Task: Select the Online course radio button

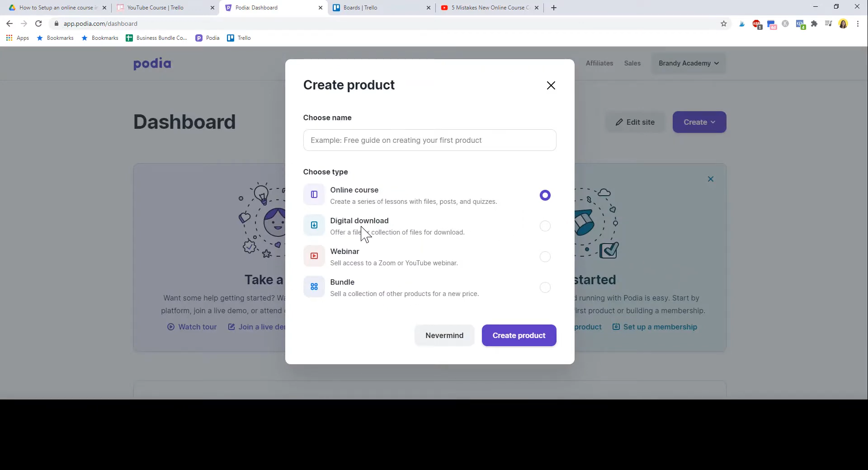Action: (x=545, y=195)
